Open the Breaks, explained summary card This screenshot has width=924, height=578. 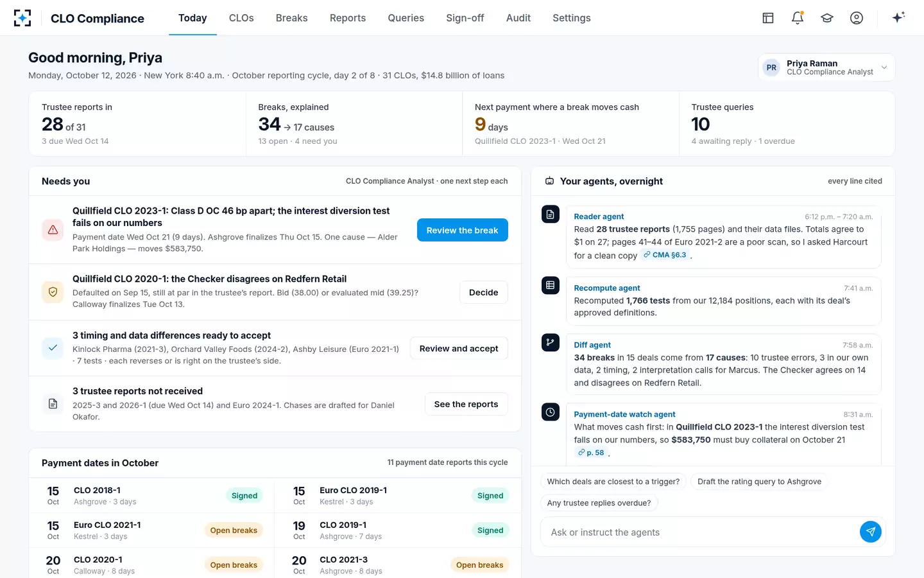354,123
